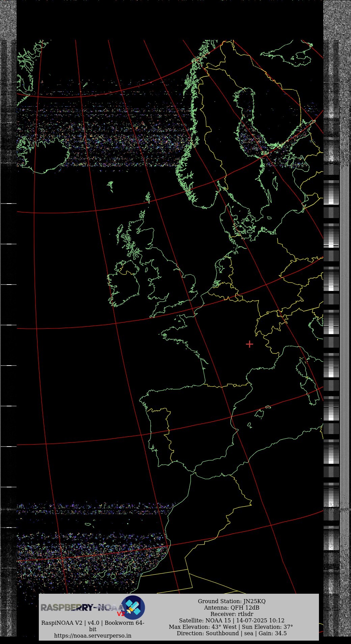Click the red V2 badge on logo
351x644 pixels.
(120, 614)
